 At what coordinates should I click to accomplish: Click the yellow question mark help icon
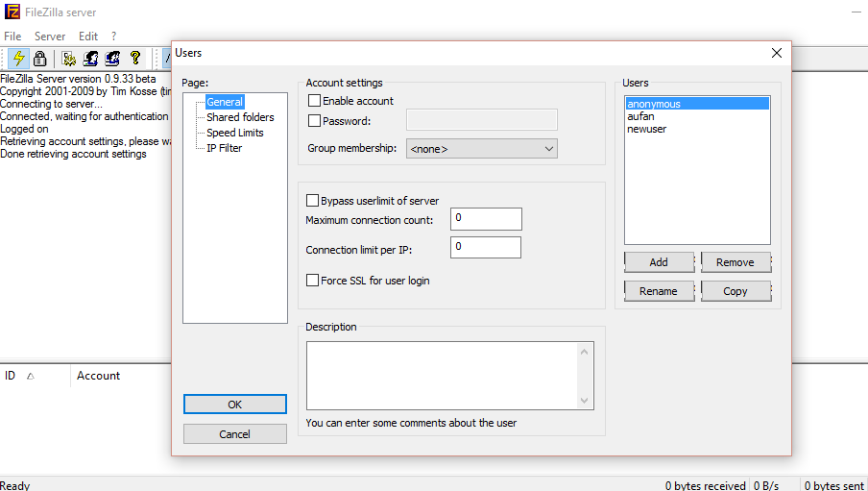(135, 59)
